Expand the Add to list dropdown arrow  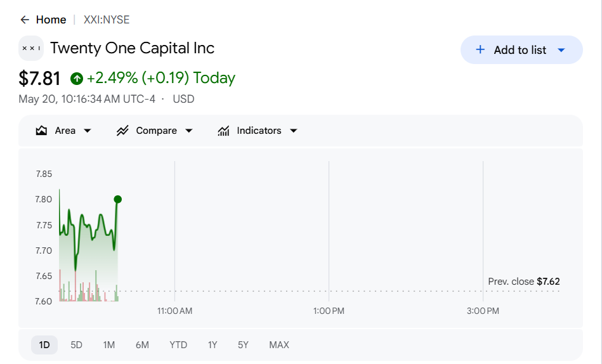point(561,50)
